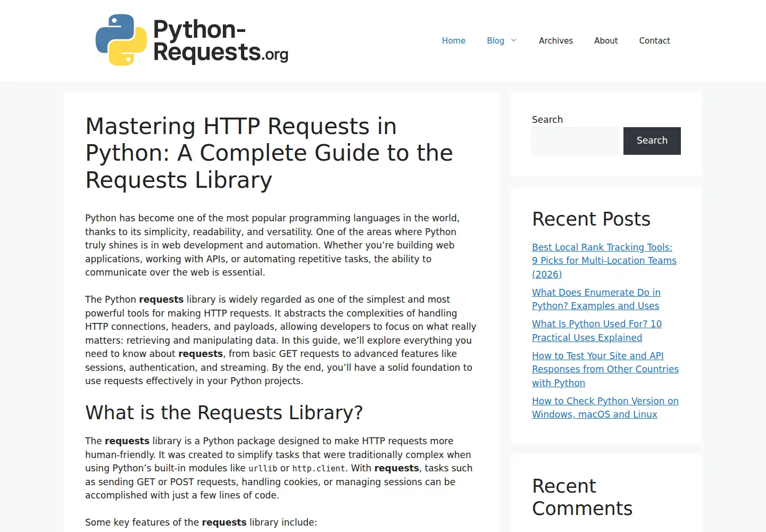Open the About page
Viewport: 766px width, 532px height.
click(606, 40)
